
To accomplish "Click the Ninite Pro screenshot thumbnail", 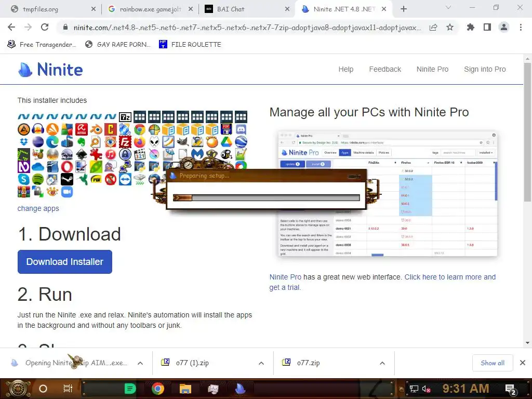I will (x=388, y=194).
